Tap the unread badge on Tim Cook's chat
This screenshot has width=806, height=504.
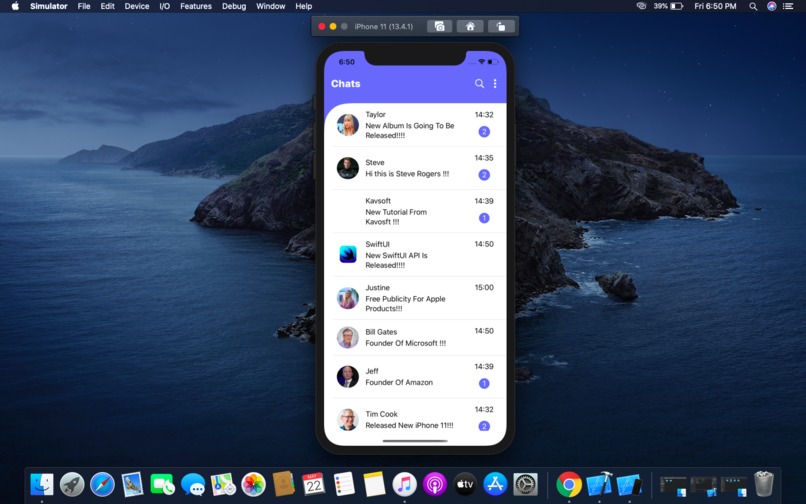point(484,426)
